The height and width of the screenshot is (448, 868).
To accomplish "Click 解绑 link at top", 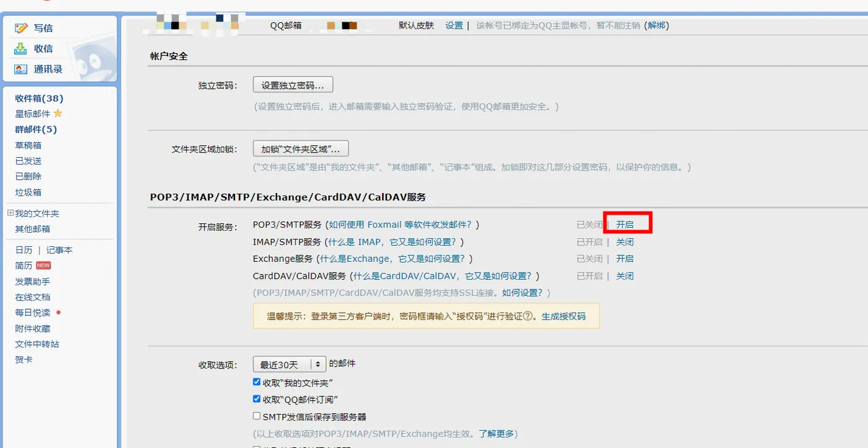I will click(x=657, y=25).
